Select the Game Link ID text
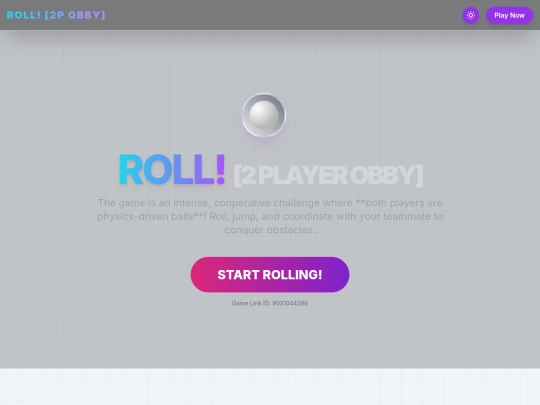540x405 pixels. [x=270, y=303]
